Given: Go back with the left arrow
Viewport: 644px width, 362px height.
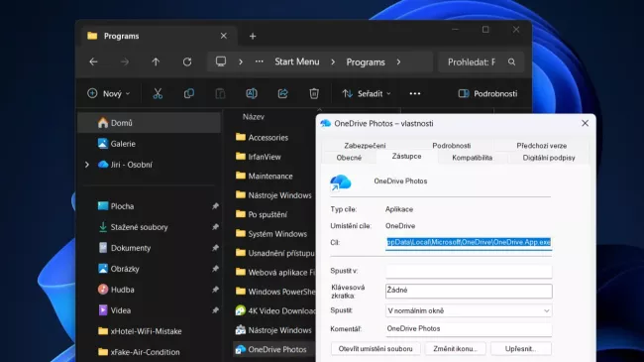Looking at the screenshot, I should [94, 61].
